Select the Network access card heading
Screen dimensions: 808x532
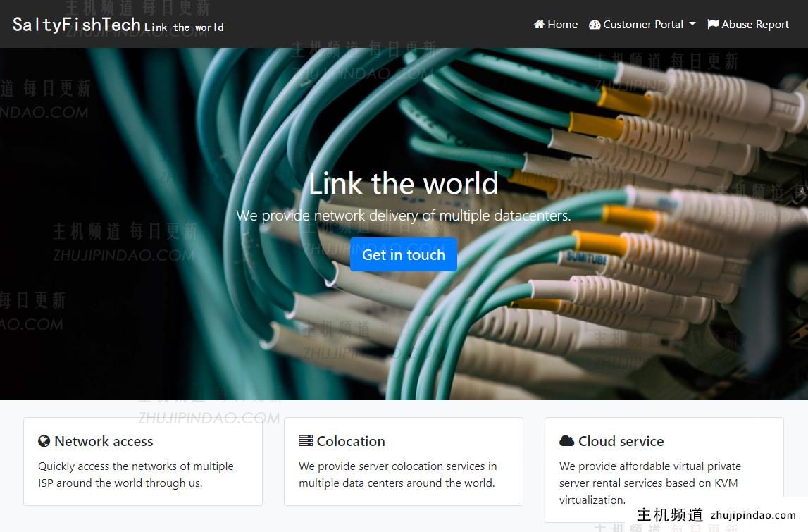coord(96,441)
